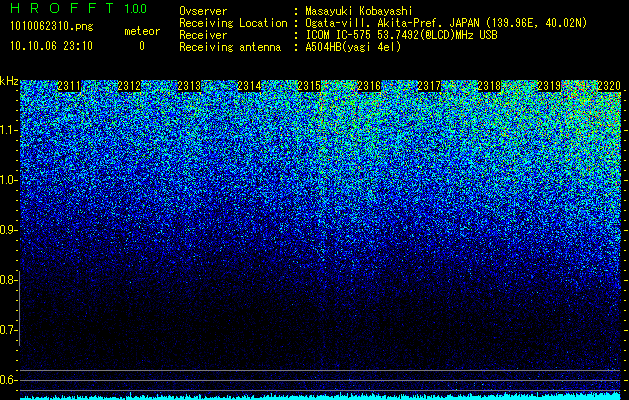Click the 2320 time marker
Screen dimensions: 629x400
coord(609,86)
